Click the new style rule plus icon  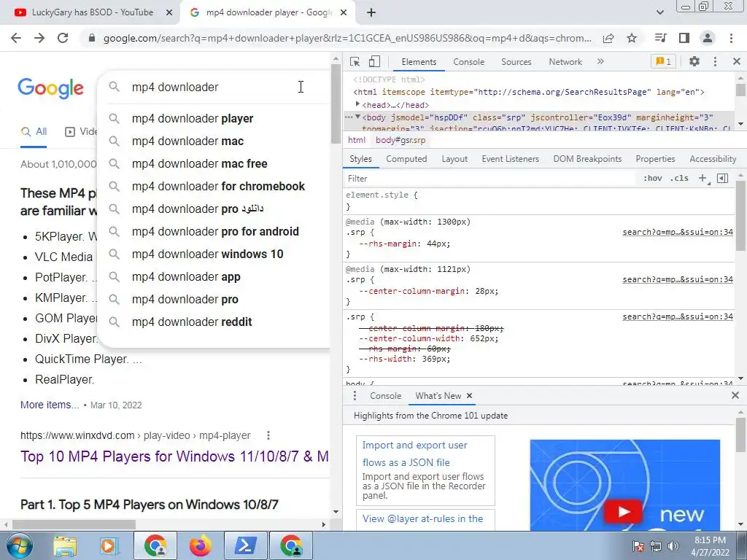click(703, 179)
